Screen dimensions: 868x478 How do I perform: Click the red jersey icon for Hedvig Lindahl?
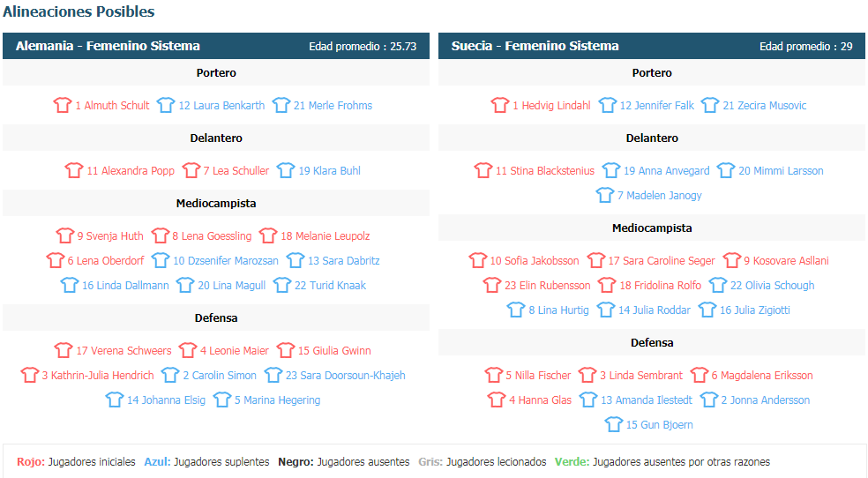click(x=500, y=105)
